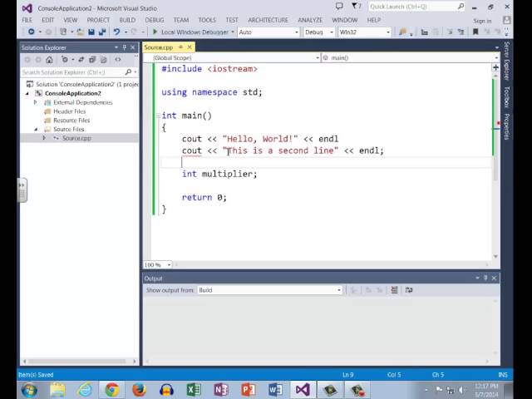Image resolution: width=532 pixels, height=399 pixels.
Task: Expand the External Dependencies node
Action: pyautogui.click(x=35, y=102)
